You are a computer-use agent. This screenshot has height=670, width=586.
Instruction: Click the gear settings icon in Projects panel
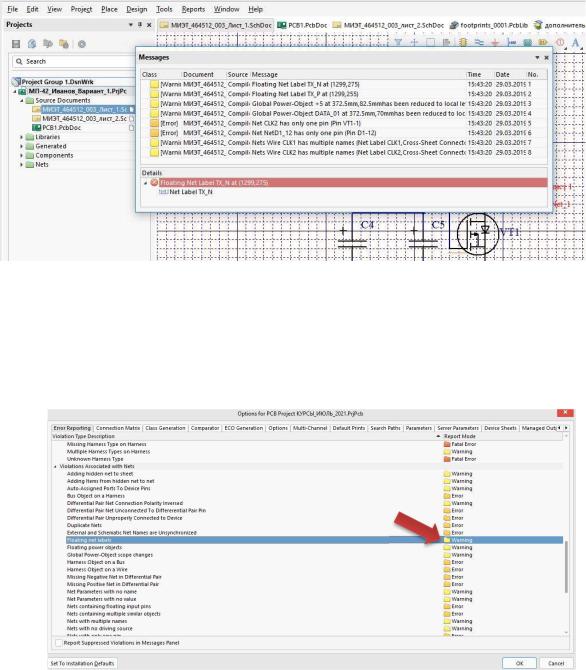click(x=82, y=44)
